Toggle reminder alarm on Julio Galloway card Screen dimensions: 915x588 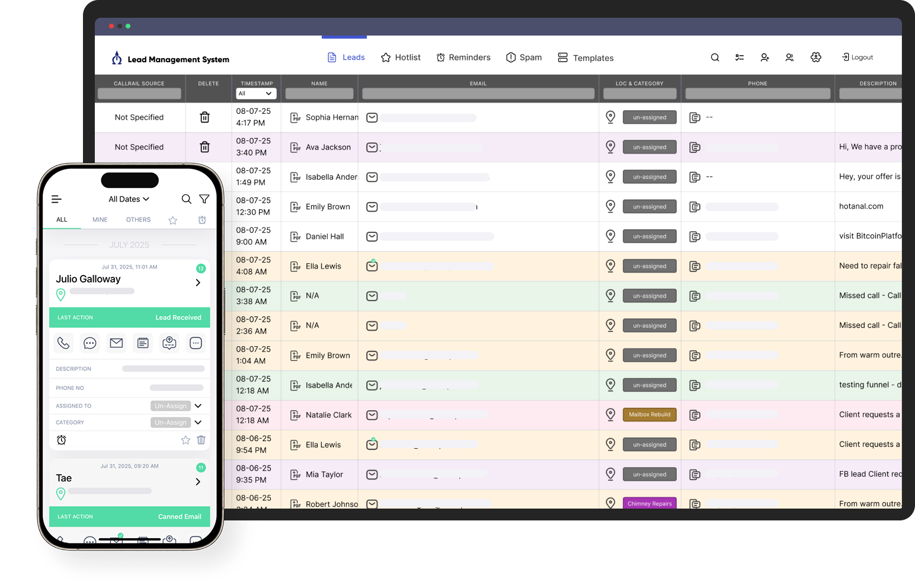click(62, 440)
